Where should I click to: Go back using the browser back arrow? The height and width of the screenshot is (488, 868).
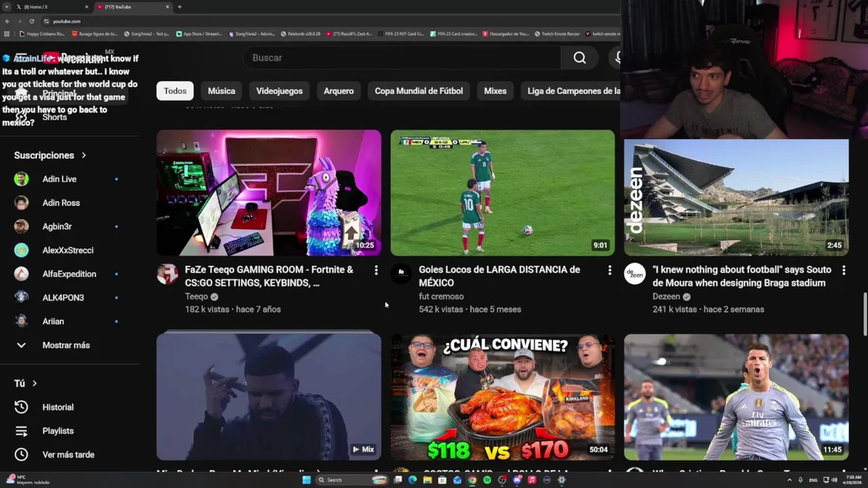(7, 21)
